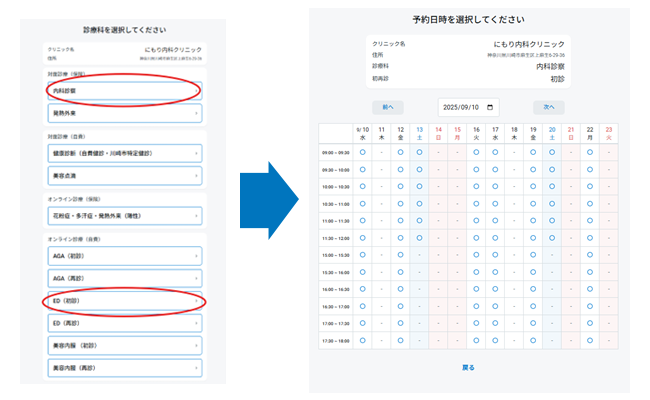This screenshot has height=400, width=650.
Task: Select 花粉症・多汗症・発熱外来（陽性） online option
Action: [125, 216]
